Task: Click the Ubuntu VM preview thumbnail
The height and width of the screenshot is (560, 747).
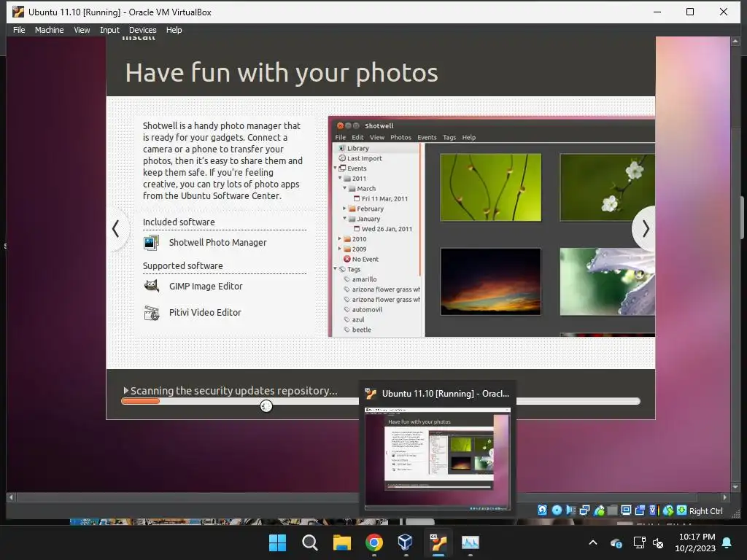Action: click(438, 459)
